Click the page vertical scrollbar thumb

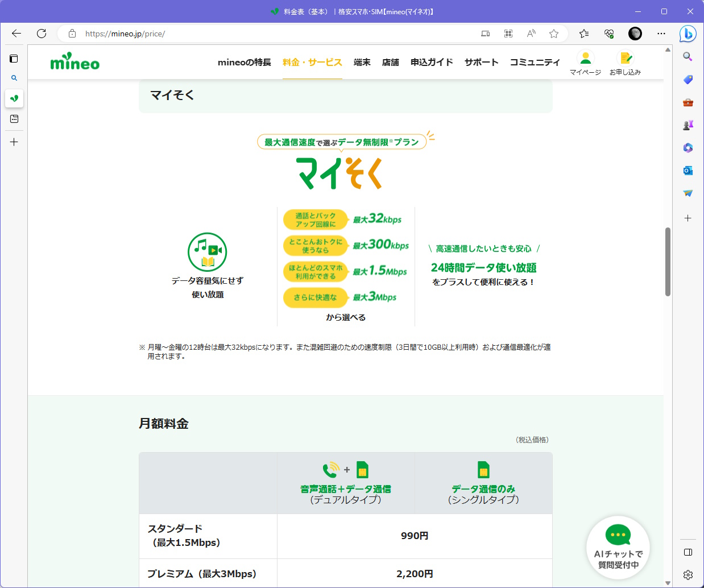pyautogui.click(x=668, y=262)
